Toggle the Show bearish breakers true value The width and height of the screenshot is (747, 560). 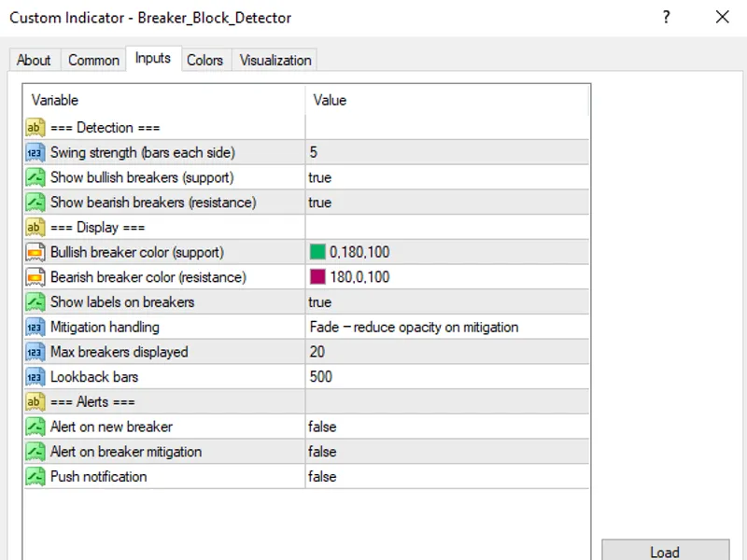(447, 203)
